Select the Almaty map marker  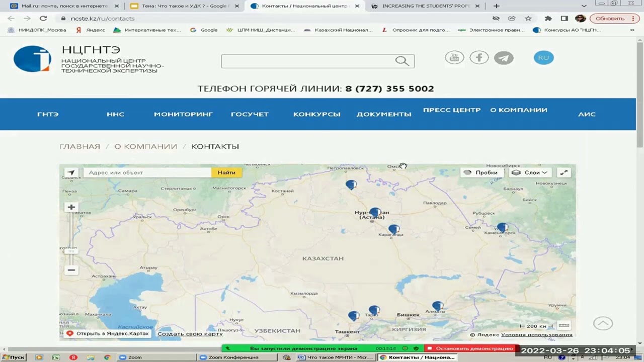[x=438, y=306]
